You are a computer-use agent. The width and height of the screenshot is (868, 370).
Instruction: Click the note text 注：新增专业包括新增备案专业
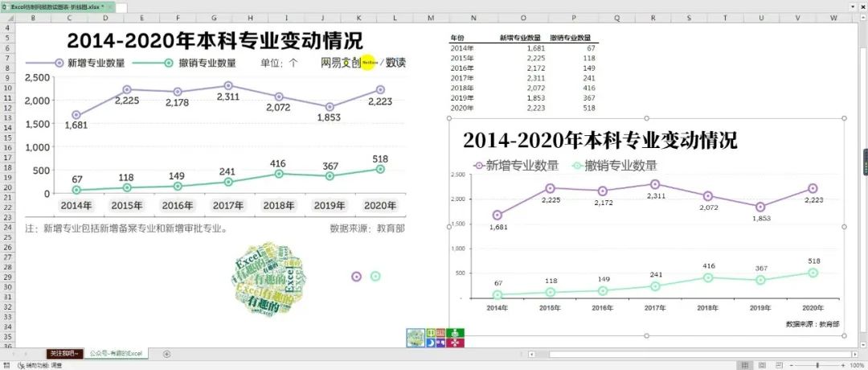coord(127,228)
